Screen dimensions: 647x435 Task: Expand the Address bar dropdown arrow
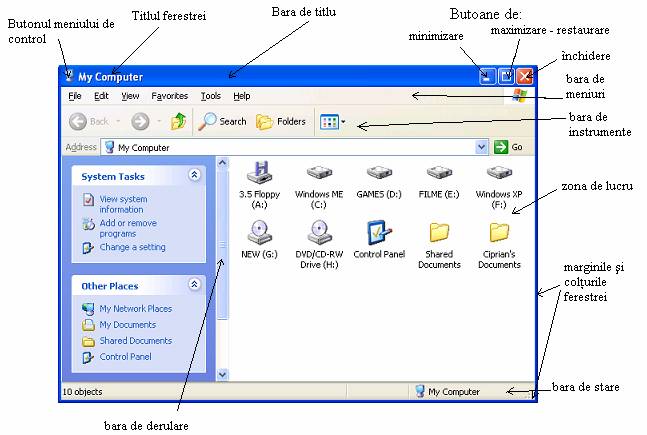click(x=481, y=147)
